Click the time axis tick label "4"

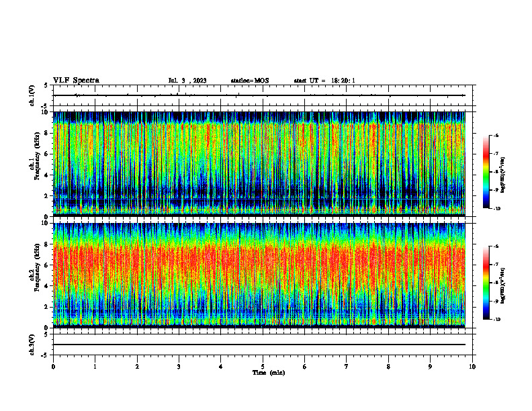pos(221,367)
